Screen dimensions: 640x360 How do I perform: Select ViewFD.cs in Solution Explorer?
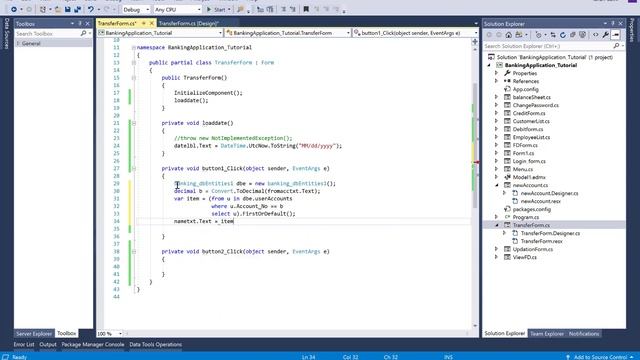pos(524,258)
